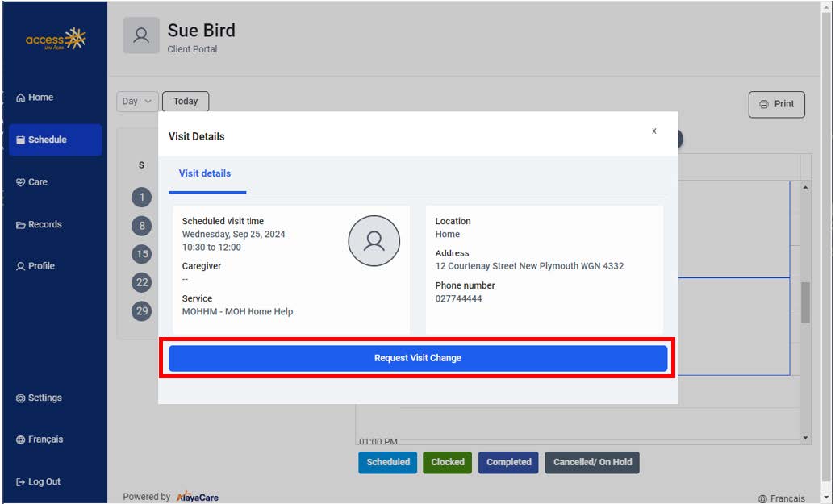Click the date Wednesday, Sep 25, 2024
The width and height of the screenshot is (835, 504).
tap(233, 234)
